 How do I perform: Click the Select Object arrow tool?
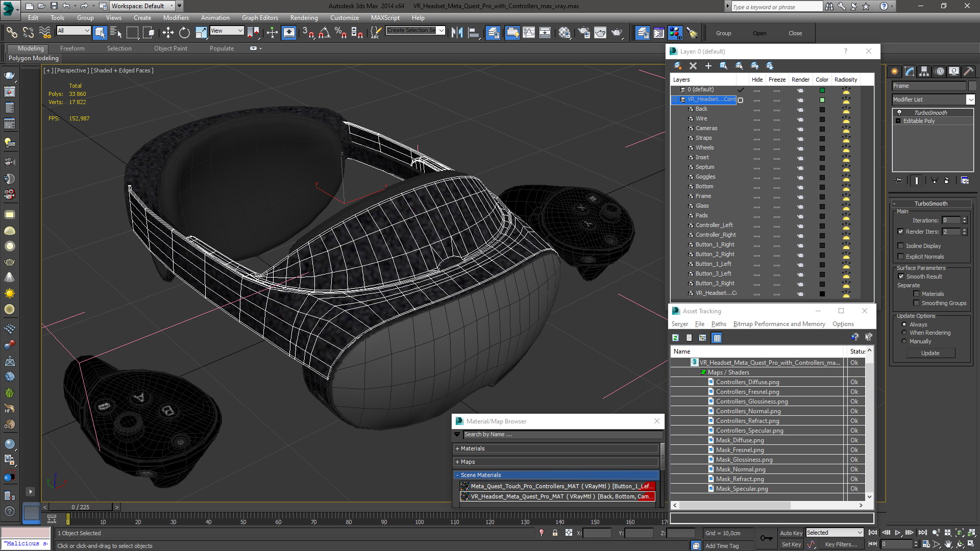coord(100,33)
